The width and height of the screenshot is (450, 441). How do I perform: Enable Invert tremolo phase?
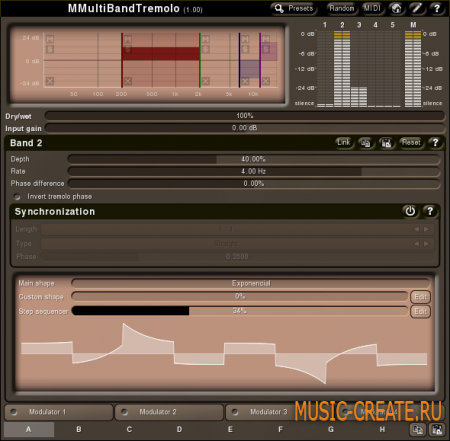[17, 197]
